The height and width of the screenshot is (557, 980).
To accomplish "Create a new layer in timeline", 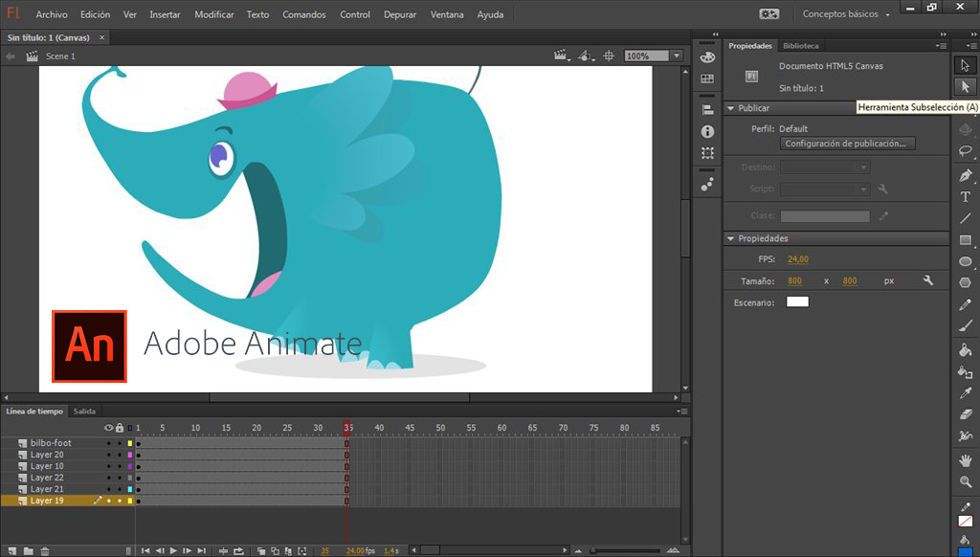I will 13,549.
